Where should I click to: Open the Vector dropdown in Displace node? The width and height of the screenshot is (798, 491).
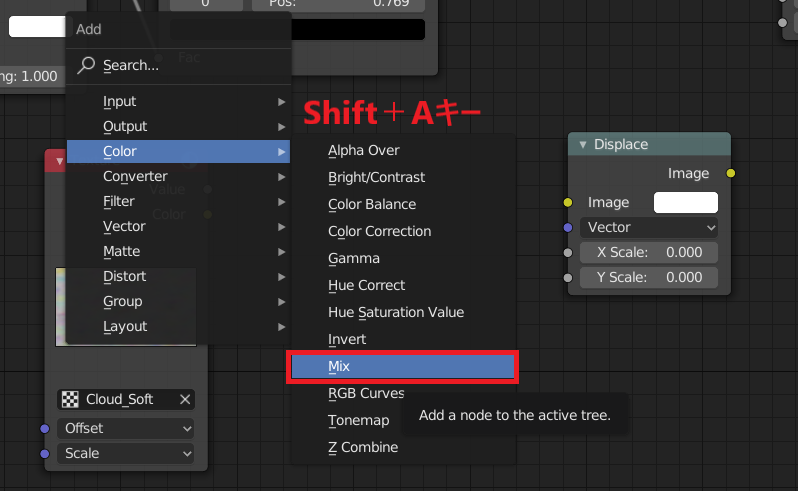click(649, 227)
